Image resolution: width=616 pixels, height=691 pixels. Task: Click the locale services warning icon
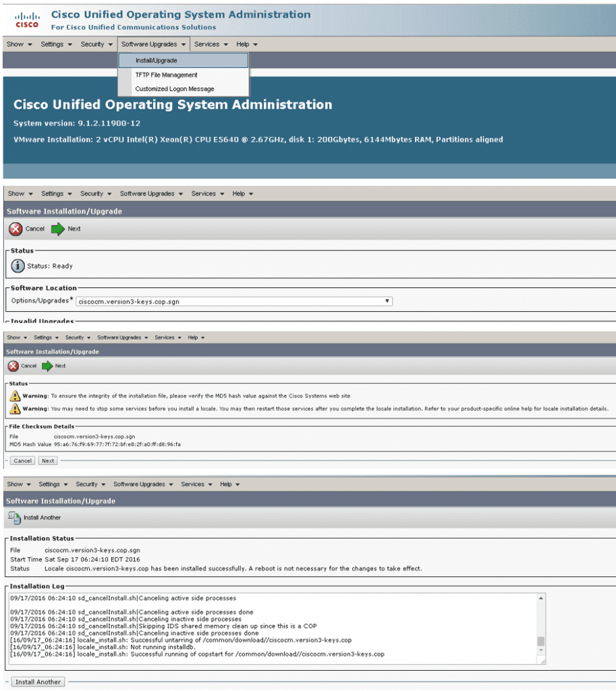pos(16,408)
